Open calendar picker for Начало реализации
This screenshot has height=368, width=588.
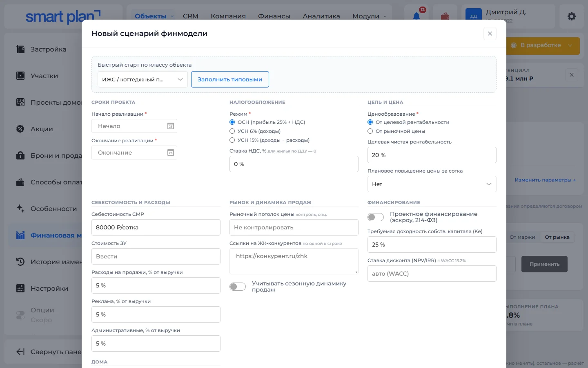pos(171,126)
